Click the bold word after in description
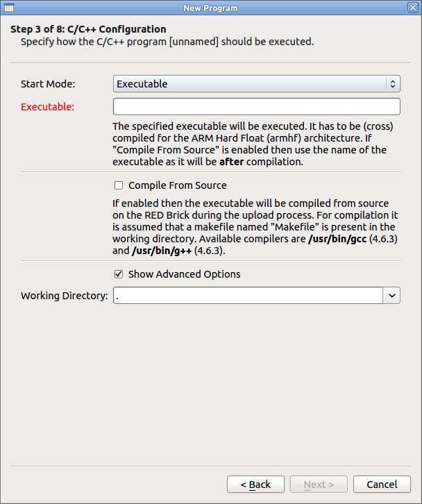The image size is (422, 504). tap(231, 162)
